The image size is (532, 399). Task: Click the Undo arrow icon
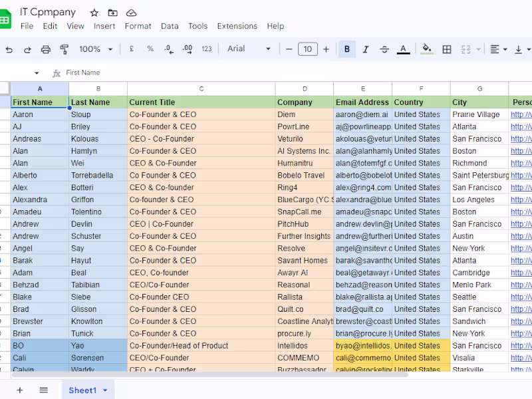pos(9,49)
